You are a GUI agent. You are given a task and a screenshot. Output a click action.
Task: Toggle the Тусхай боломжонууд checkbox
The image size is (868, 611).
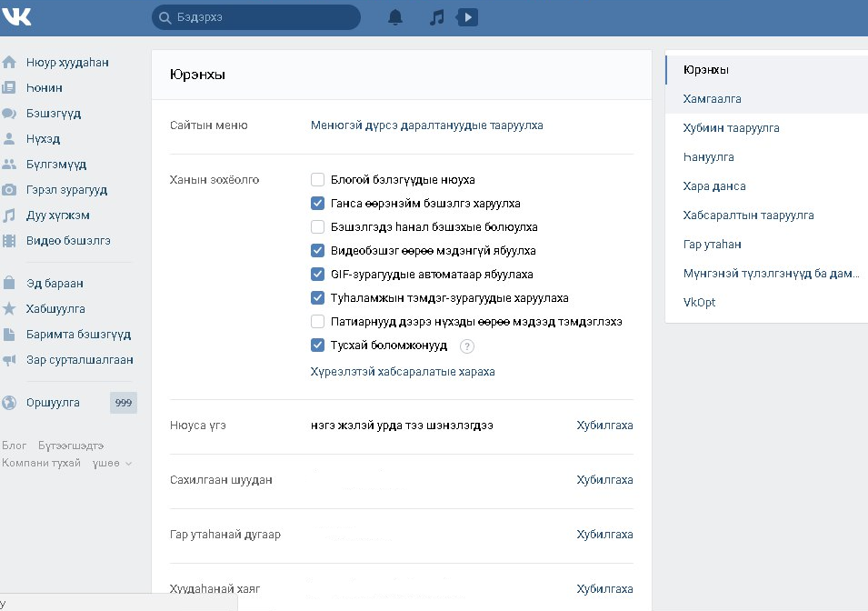pos(317,346)
